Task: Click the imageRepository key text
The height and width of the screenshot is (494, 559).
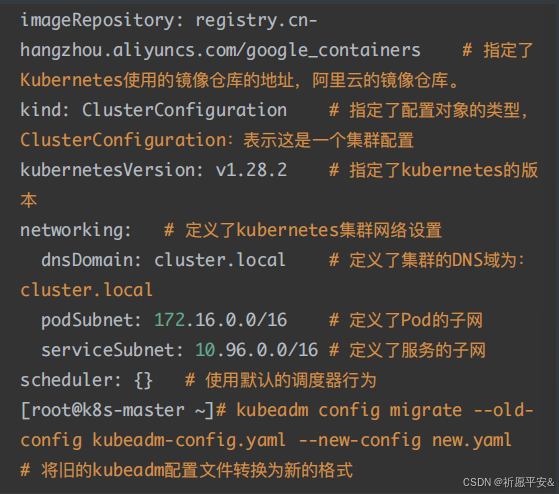Action: (x=97, y=20)
